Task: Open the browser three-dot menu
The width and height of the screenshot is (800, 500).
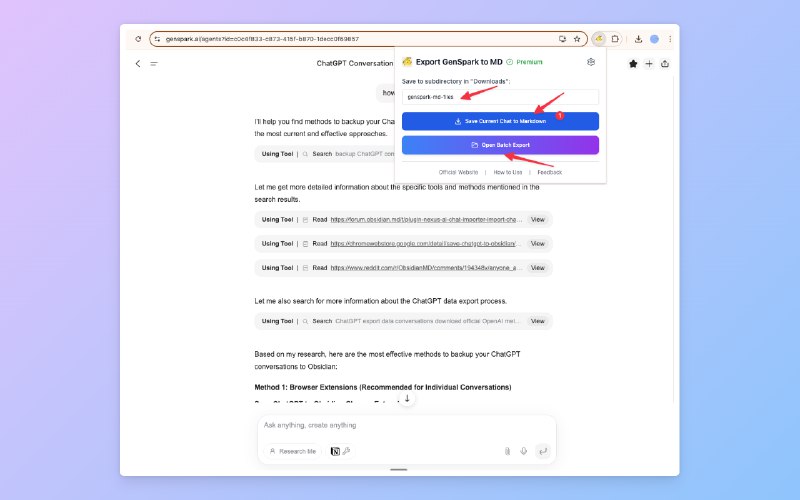Action: point(669,39)
